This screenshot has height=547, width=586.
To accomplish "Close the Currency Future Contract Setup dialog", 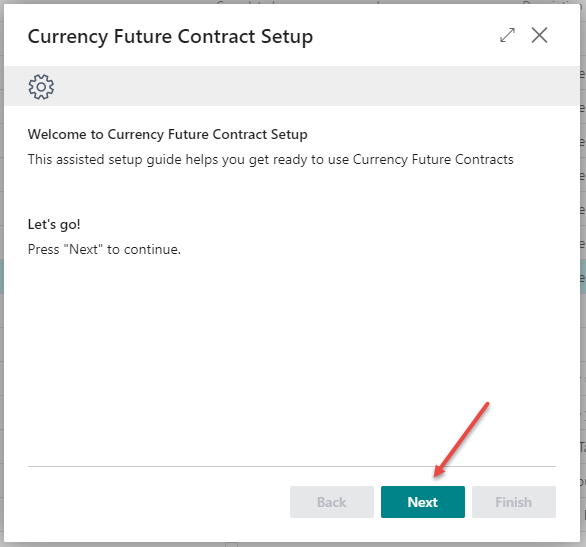I will coord(539,35).
